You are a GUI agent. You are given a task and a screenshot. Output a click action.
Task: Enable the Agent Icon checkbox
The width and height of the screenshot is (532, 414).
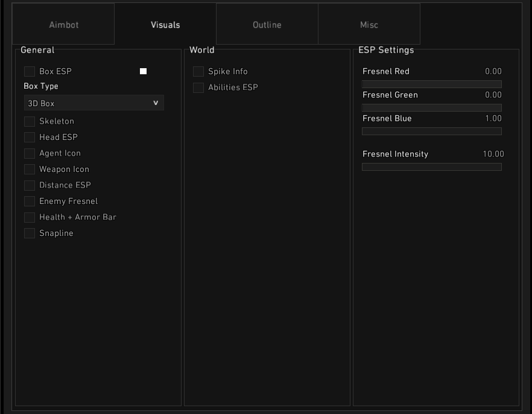tap(30, 153)
